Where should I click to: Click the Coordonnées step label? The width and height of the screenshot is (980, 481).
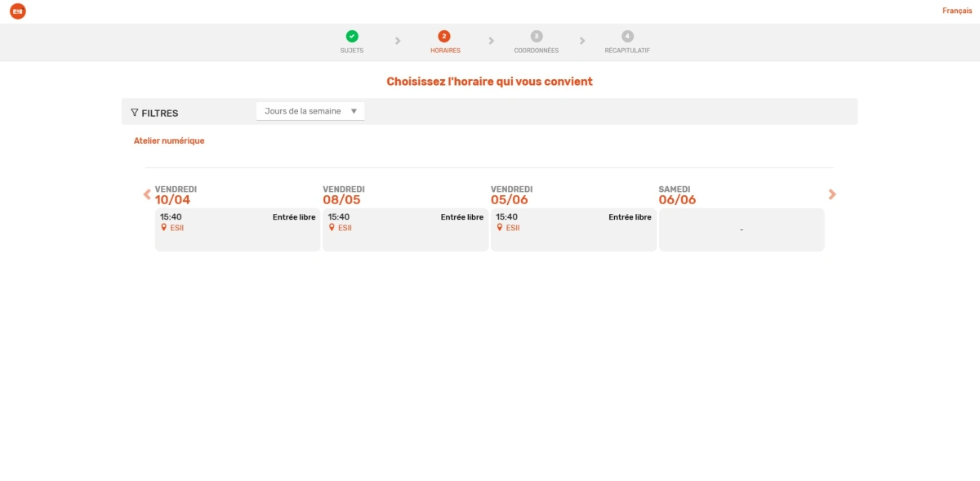[536, 51]
